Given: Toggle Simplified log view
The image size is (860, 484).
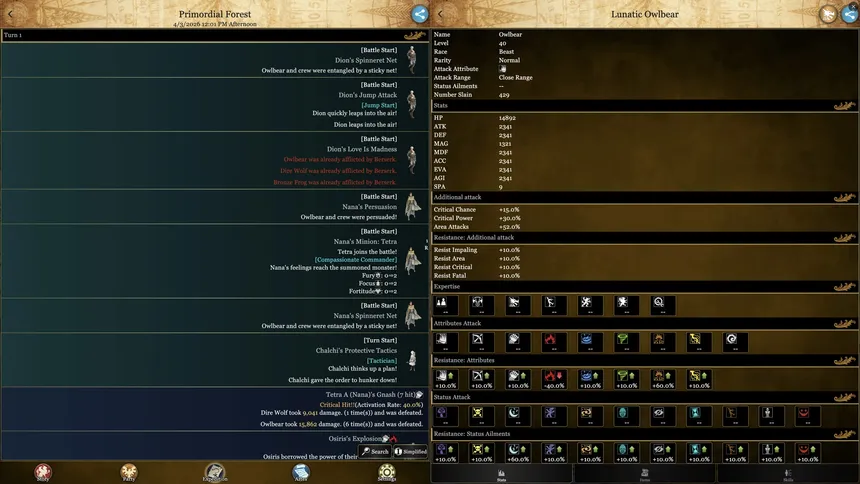Looking at the screenshot, I should pos(410,451).
